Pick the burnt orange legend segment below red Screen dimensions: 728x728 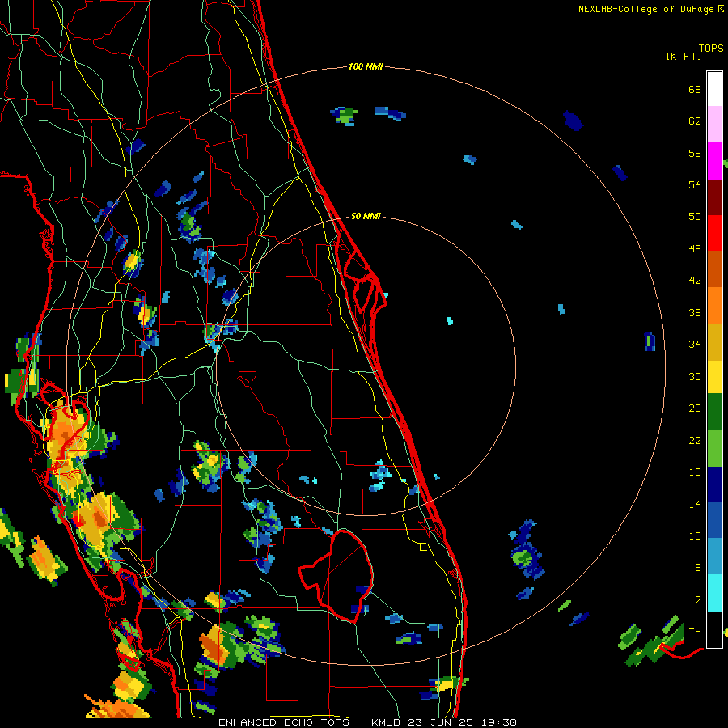[714, 269]
